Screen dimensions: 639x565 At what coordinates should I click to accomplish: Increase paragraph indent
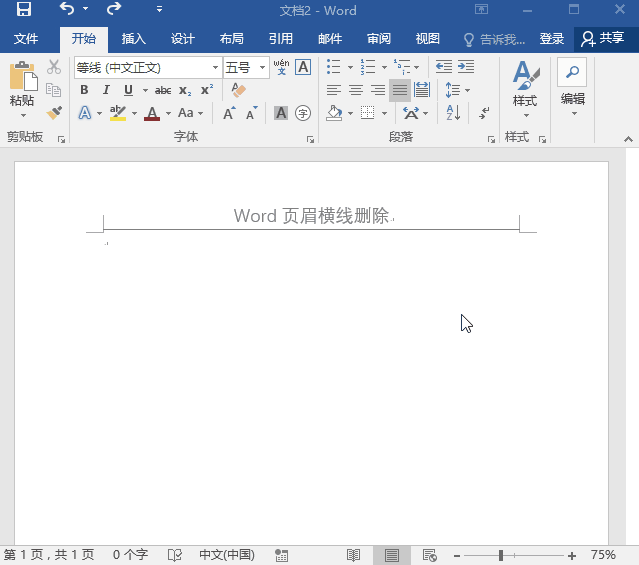[466, 66]
